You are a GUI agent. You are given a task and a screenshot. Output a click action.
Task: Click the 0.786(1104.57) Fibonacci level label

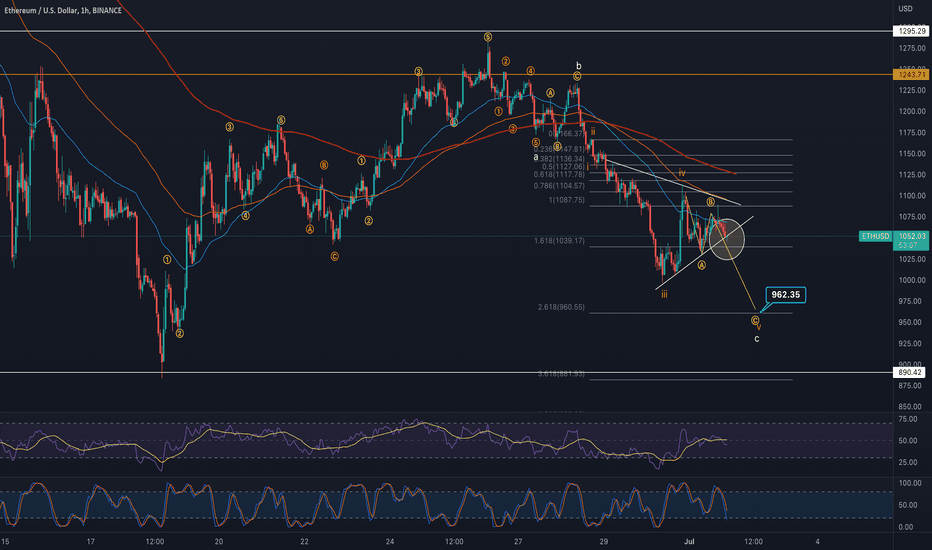pyautogui.click(x=559, y=186)
